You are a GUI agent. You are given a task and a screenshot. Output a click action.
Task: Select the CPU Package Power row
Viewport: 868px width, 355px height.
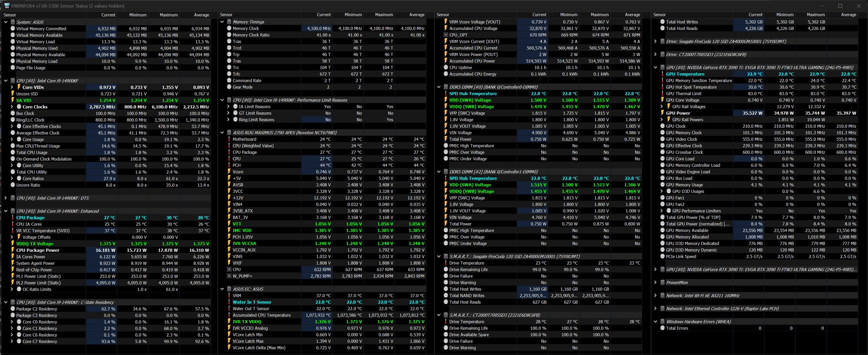tap(107, 250)
